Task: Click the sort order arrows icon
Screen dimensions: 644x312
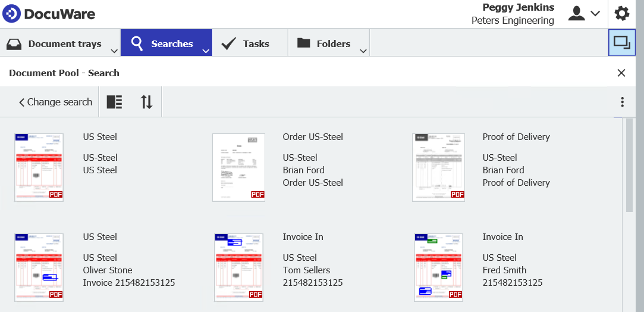Action: tap(146, 102)
